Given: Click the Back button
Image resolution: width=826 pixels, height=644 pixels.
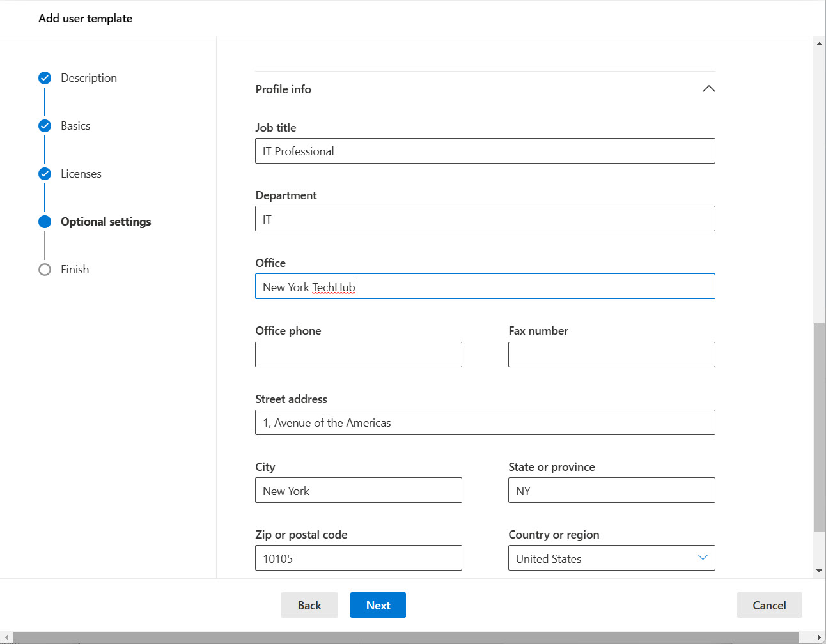Looking at the screenshot, I should [309, 605].
